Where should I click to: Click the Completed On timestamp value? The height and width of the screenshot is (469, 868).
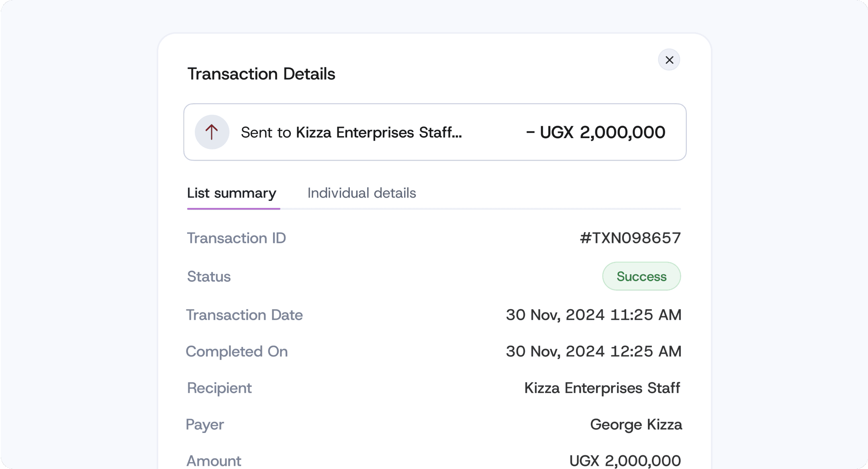(x=594, y=351)
